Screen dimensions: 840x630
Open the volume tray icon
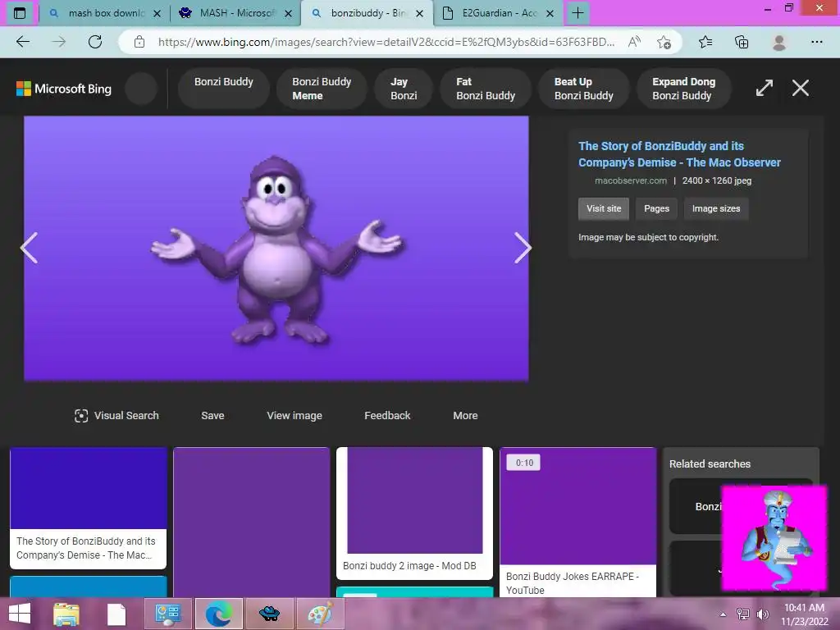(762, 614)
